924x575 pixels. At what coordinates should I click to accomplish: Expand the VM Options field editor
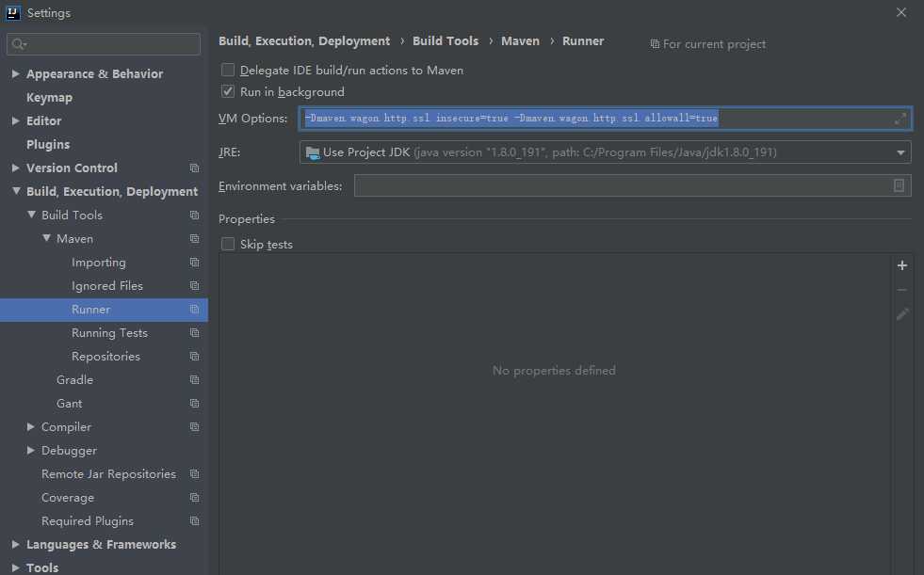pyautogui.click(x=900, y=119)
